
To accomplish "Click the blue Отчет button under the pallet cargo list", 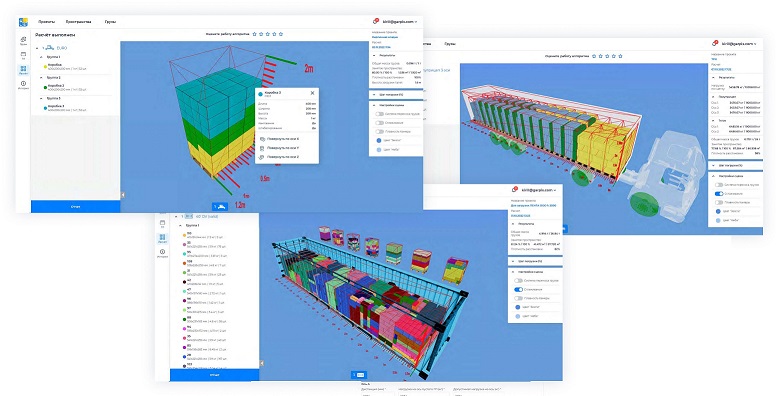I will point(75,206).
